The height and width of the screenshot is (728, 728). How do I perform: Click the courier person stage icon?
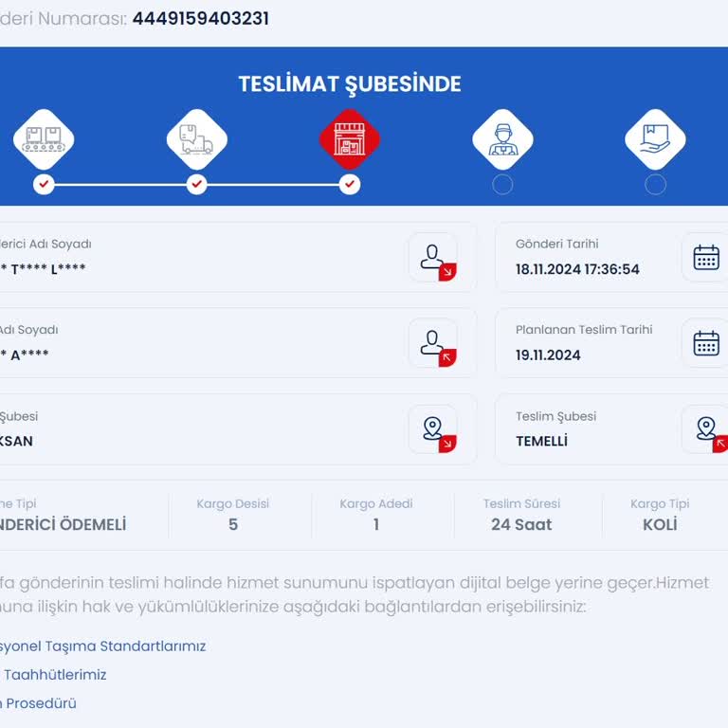tap(502, 139)
